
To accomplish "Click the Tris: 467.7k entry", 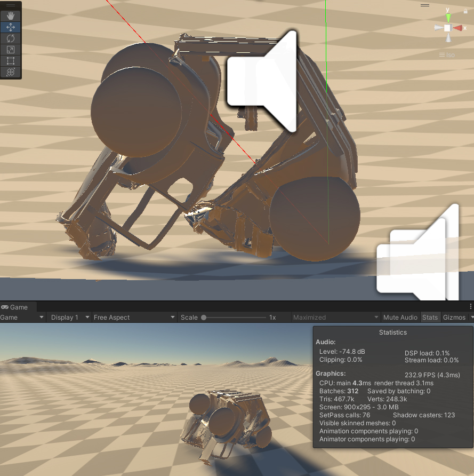I will (336, 399).
